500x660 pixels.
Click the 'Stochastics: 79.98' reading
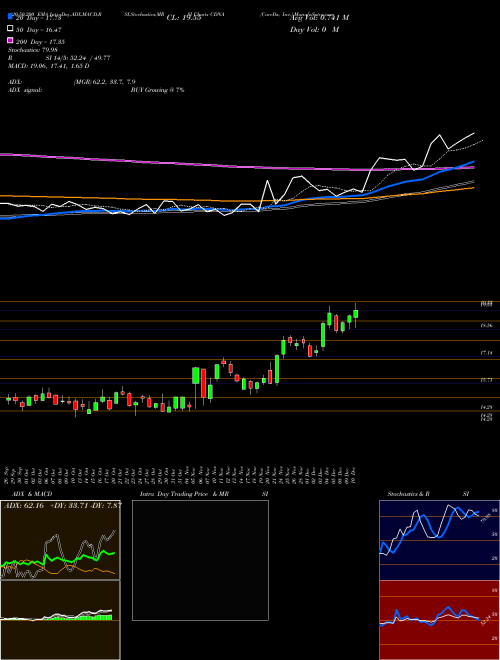coord(32,50)
